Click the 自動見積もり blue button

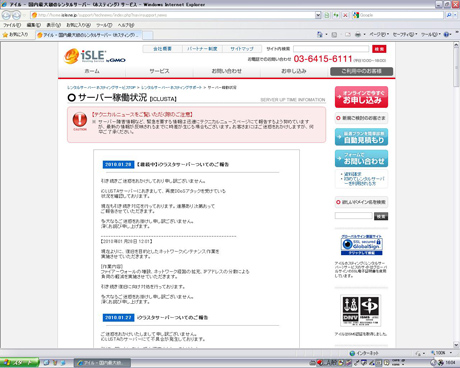click(x=361, y=137)
